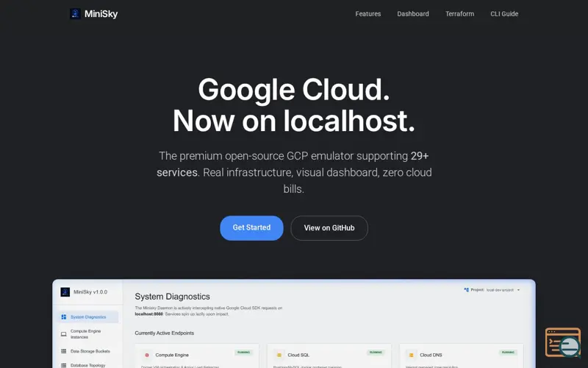
Task: Open Compute Engine Instances sidebar entry
Action: pos(87,334)
